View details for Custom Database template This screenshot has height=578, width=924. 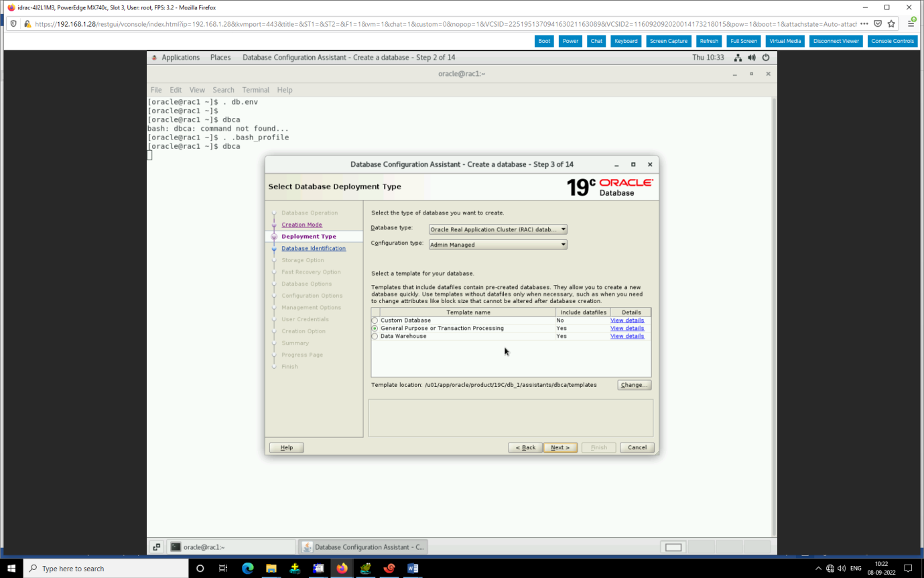[627, 321]
